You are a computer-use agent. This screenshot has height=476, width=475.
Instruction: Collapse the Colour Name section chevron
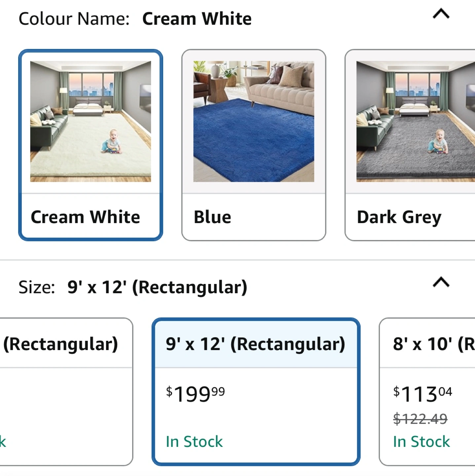point(441,14)
